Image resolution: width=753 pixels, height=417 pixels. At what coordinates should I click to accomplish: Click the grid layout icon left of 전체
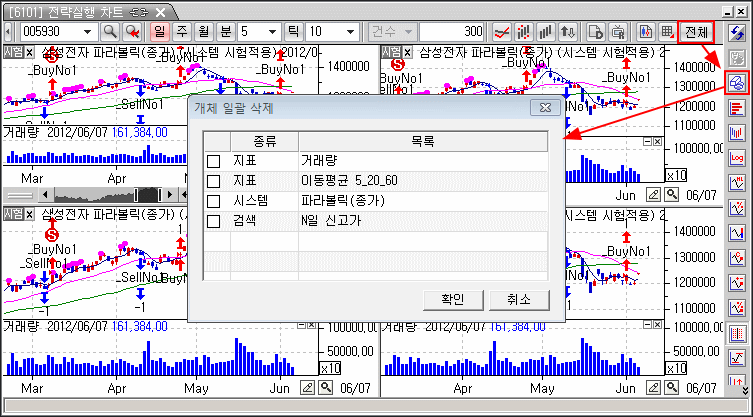(667, 32)
